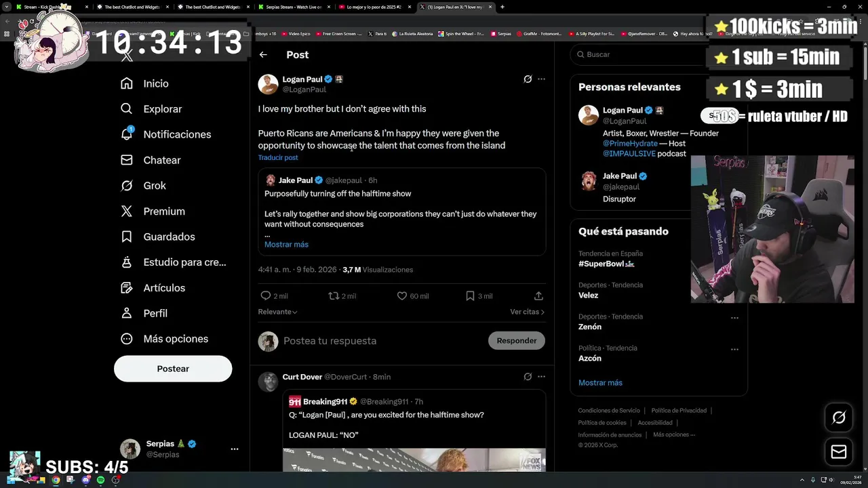Click the Grok icon on Curt Dover's reply
Viewport: 868px width, 488px height.
[x=528, y=377]
